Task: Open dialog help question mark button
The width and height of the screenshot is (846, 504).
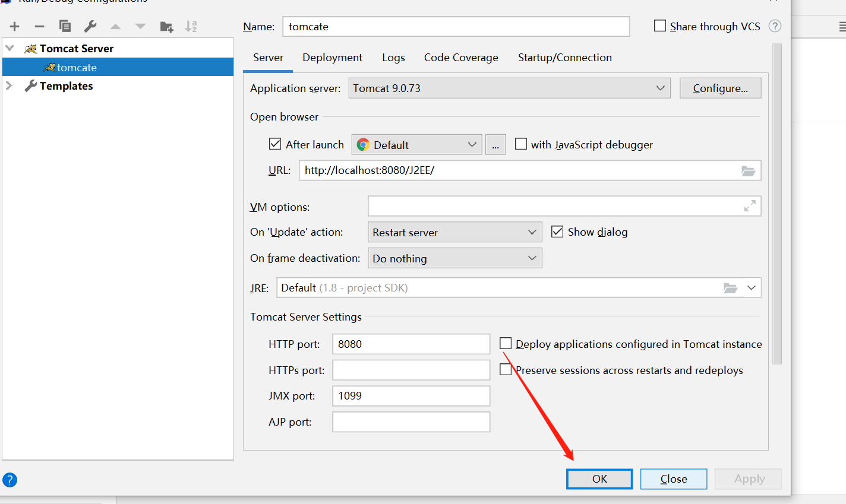Action: (10, 480)
